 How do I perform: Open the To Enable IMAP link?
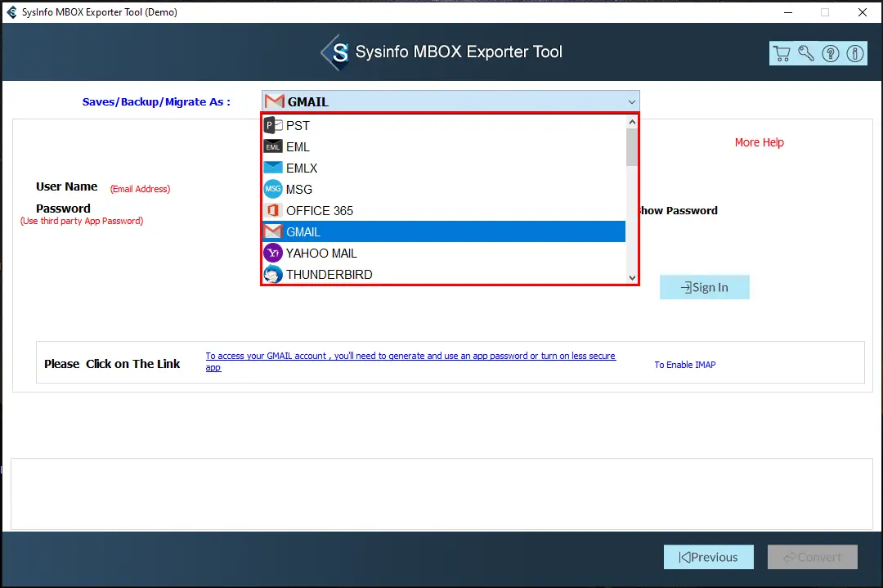(685, 365)
